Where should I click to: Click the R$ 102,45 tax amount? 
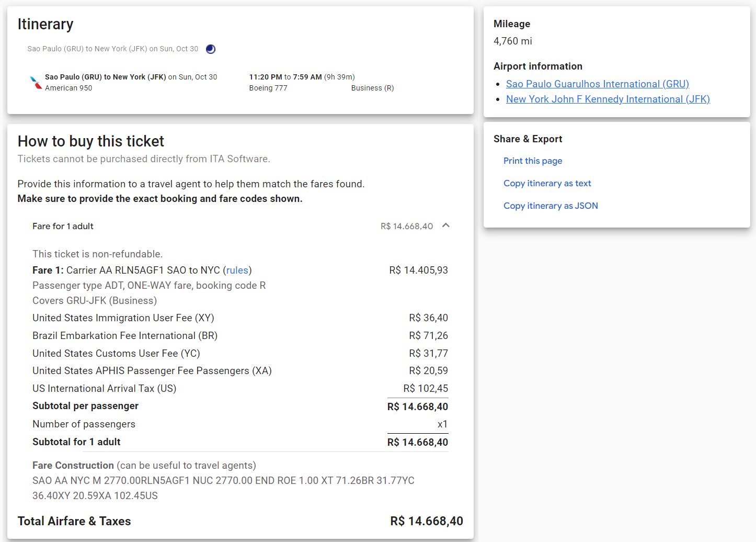coord(426,389)
